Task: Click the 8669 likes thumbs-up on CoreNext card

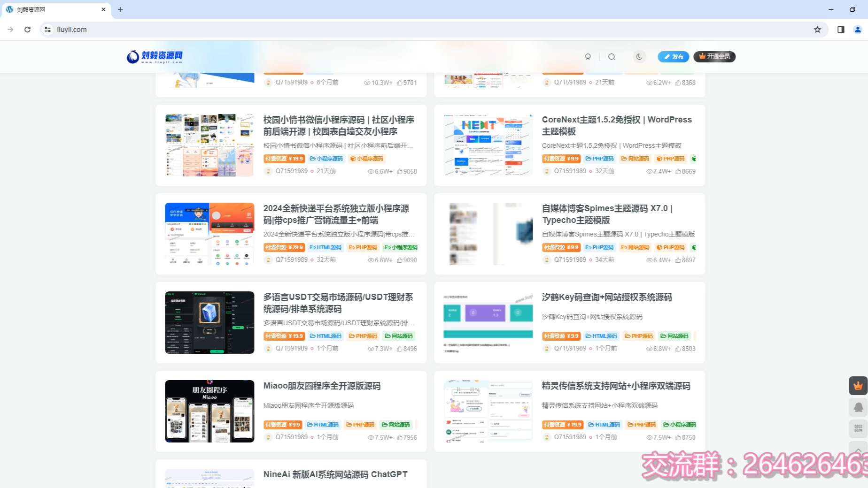Action: (685, 171)
